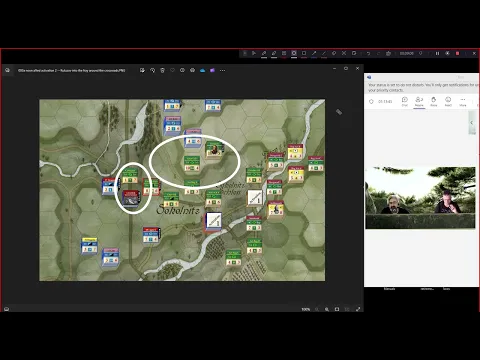Stop the recording with red button
This screenshot has width=480, height=360.
(458, 53)
